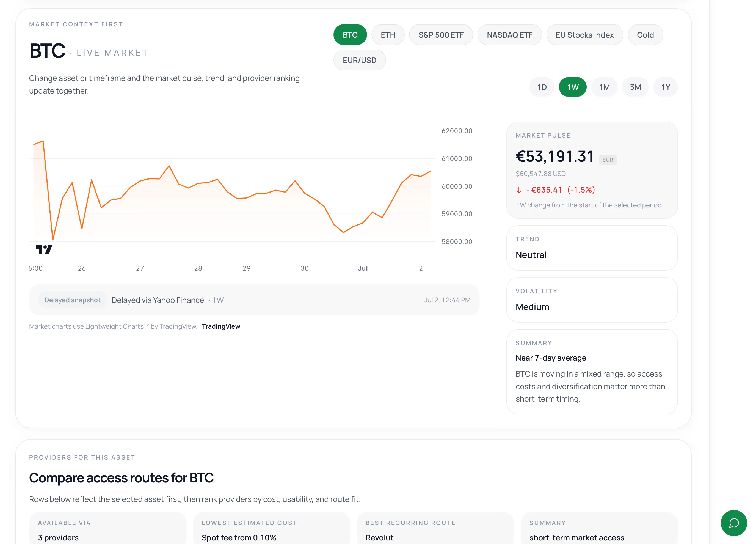
Task: Click the 3 providers value
Action: coord(58,537)
